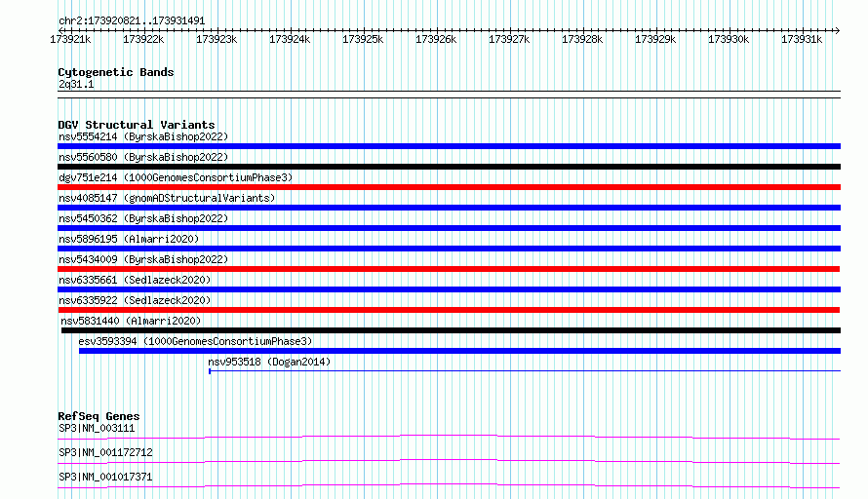Viewport: 868px width, 499px height.
Task: Click the ruler's left arrow end
Action: 60,30
